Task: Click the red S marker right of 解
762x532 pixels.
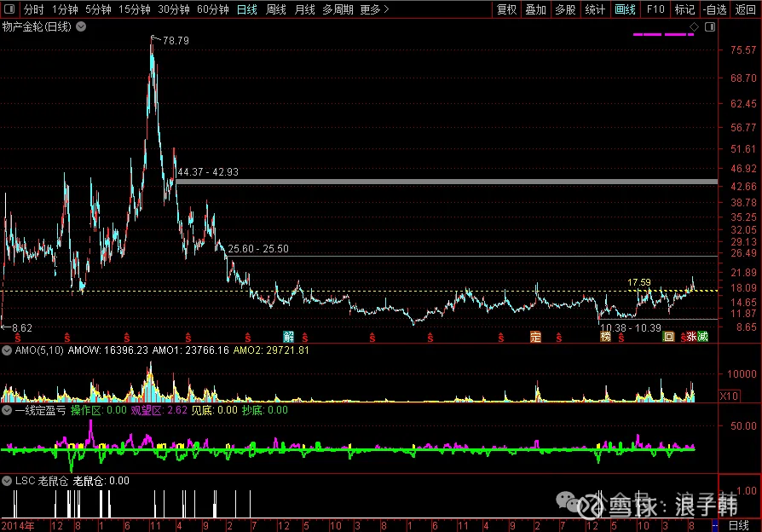Action: (x=305, y=338)
